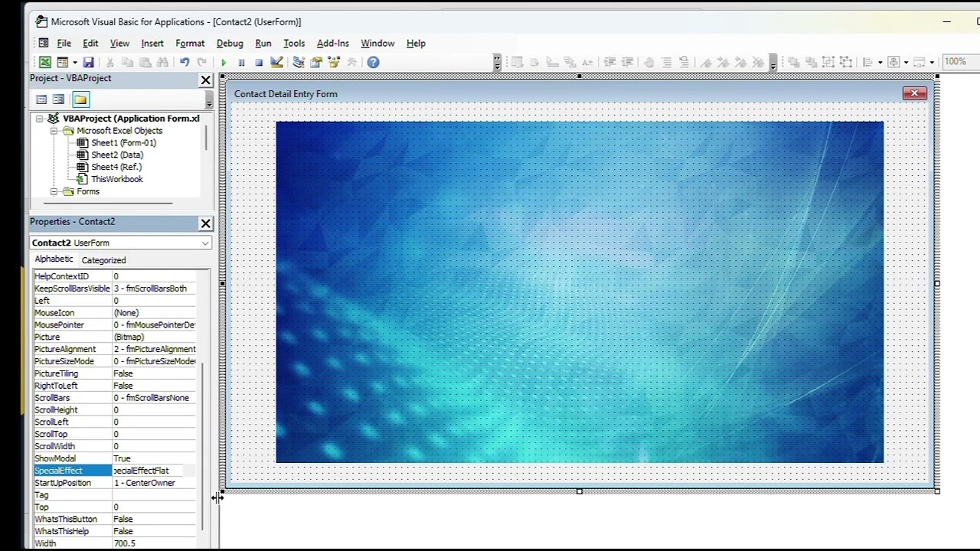Screen dimensions: 980x551
Task: Open the 100% zoom combo box
Action: pos(961,62)
